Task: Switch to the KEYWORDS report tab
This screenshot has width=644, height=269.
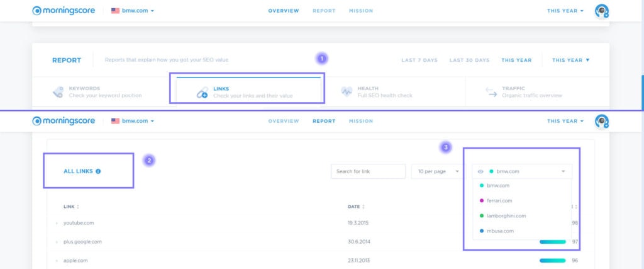Action: click(x=104, y=92)
